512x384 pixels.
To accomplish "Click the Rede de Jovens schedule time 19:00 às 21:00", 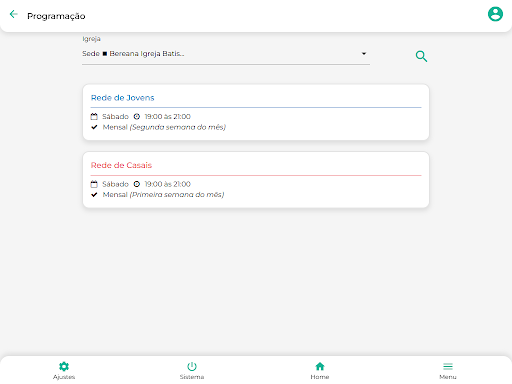I will pyautogui.click(x=167, y=116).
